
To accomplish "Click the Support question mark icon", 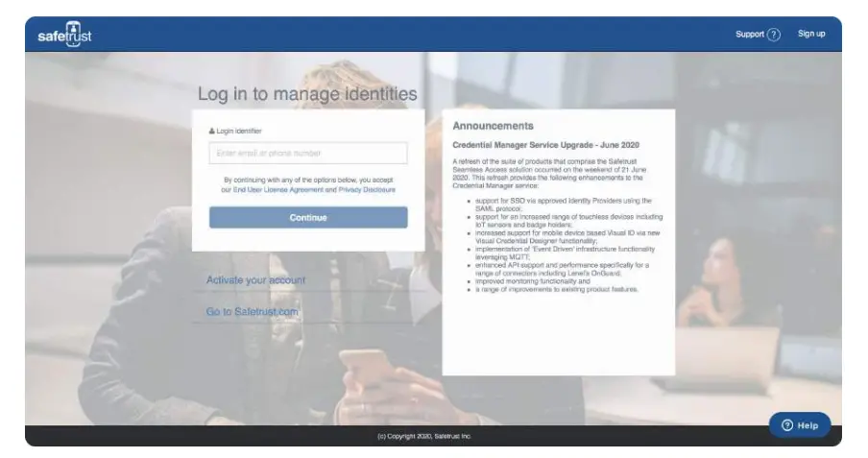I will tap(774, 35).
